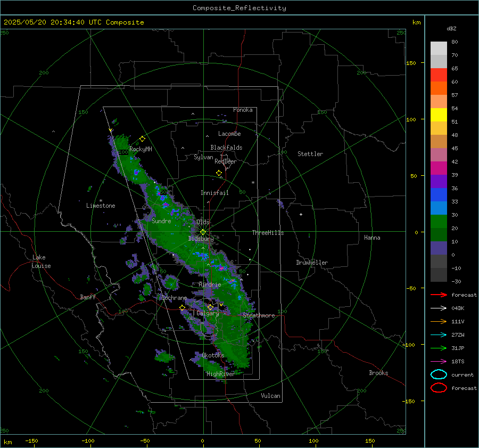Click the white plus marker west of Hanna
The image size is (479, 448).
coord(301,214)
